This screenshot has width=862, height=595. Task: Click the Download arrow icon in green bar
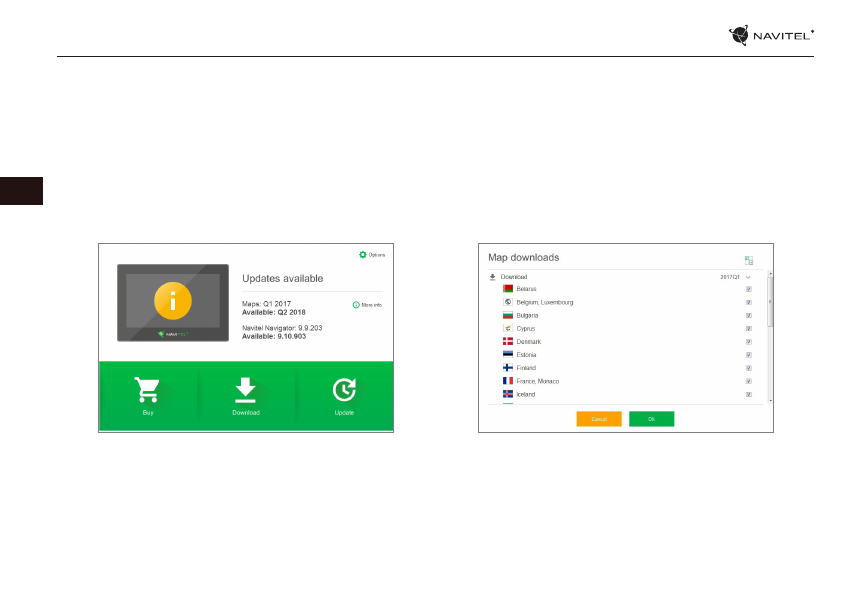point(245,391)
